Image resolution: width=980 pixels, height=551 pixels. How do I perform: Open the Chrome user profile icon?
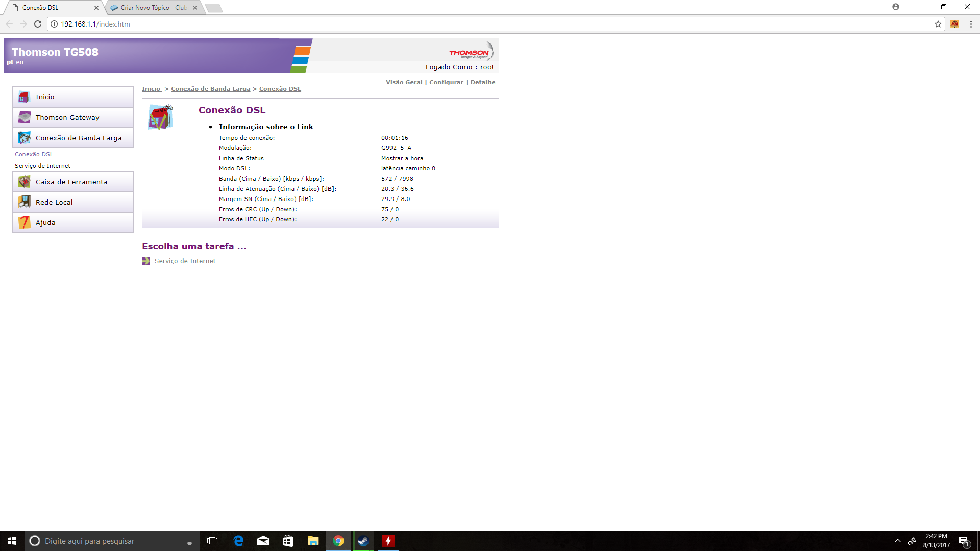pos(896,7)
